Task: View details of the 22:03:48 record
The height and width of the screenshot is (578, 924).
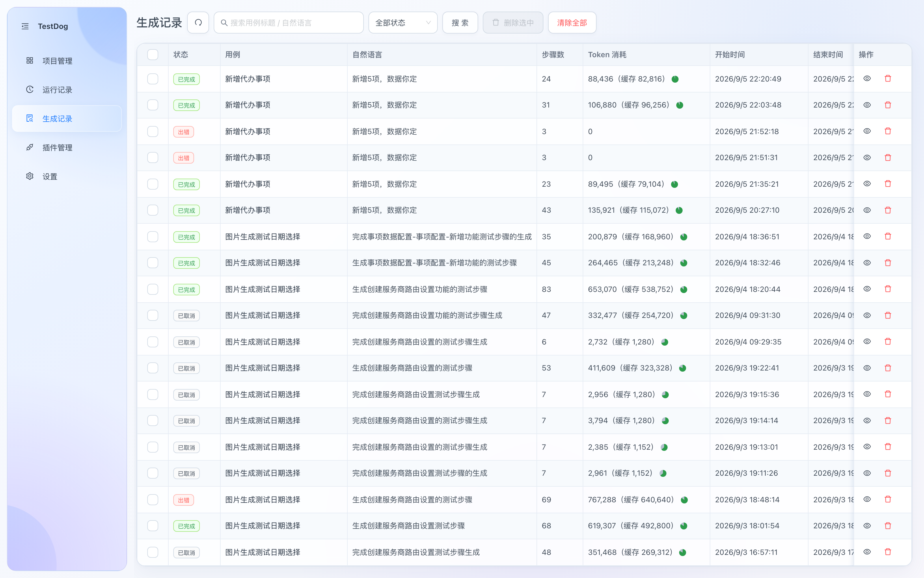Action: tap(867, 105)
